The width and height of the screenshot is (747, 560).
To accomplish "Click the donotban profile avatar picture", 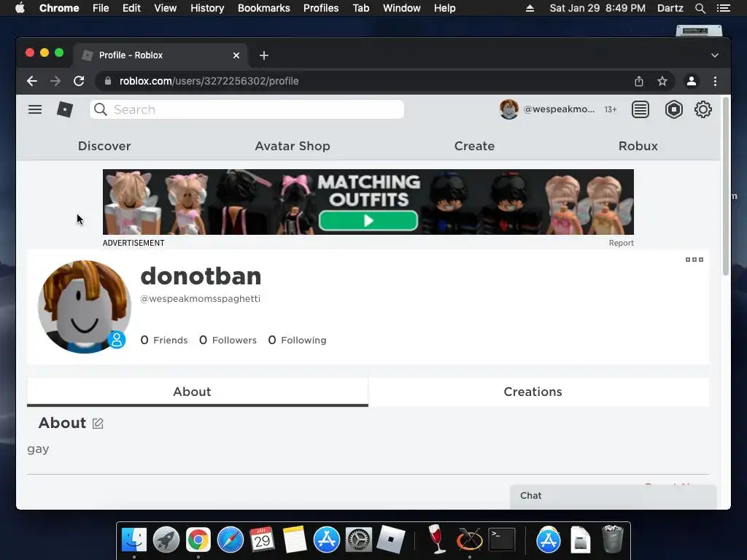I will (x=85, y=307).
